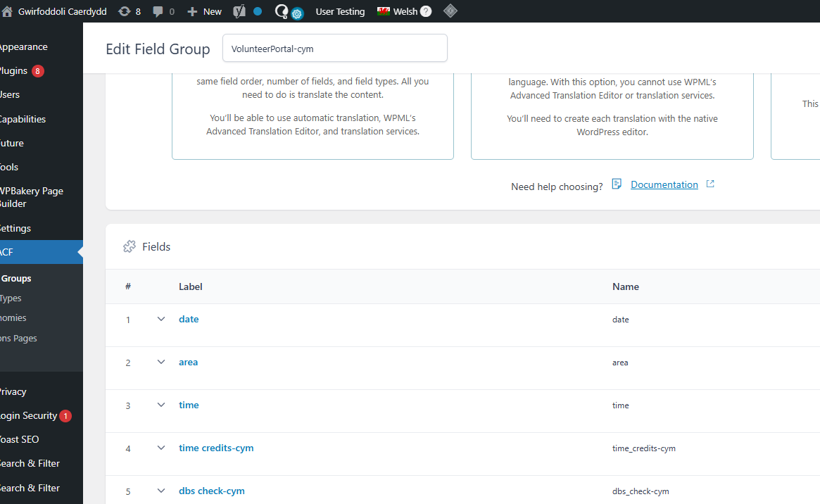The width and height of the screenshot is (820, 504).
Task: Open the comments bubble icon
Action: (x=158, y=11)
